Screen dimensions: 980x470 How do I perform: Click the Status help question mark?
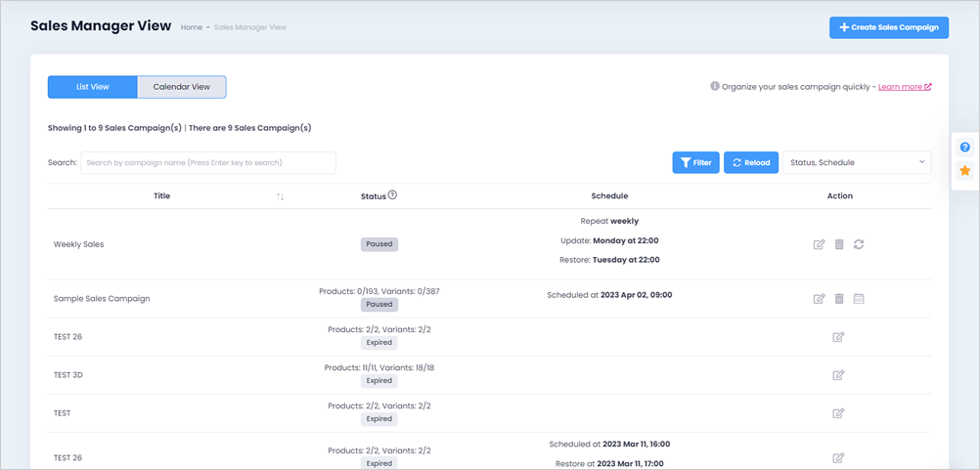[392, 194]
